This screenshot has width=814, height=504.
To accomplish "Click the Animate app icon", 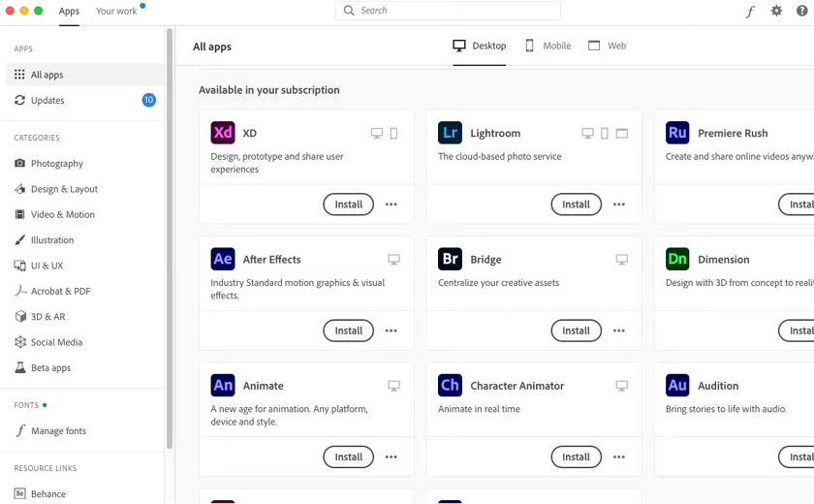I will 223,385.
